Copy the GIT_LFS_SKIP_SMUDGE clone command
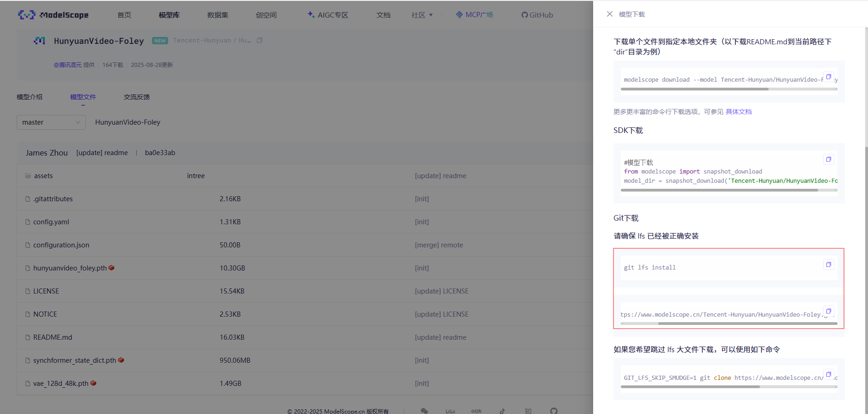The height and width of the screenshot is (414, 868). click(x=829, y=374)
